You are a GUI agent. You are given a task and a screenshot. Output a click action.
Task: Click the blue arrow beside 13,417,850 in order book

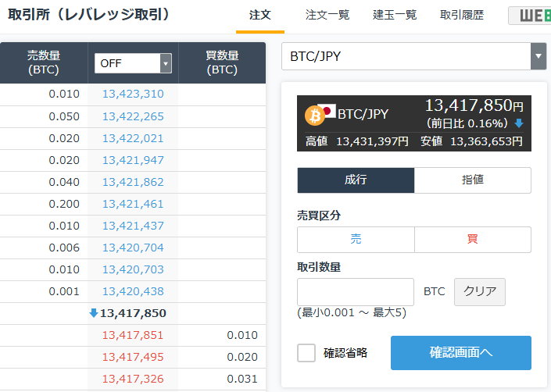(94, 312)
